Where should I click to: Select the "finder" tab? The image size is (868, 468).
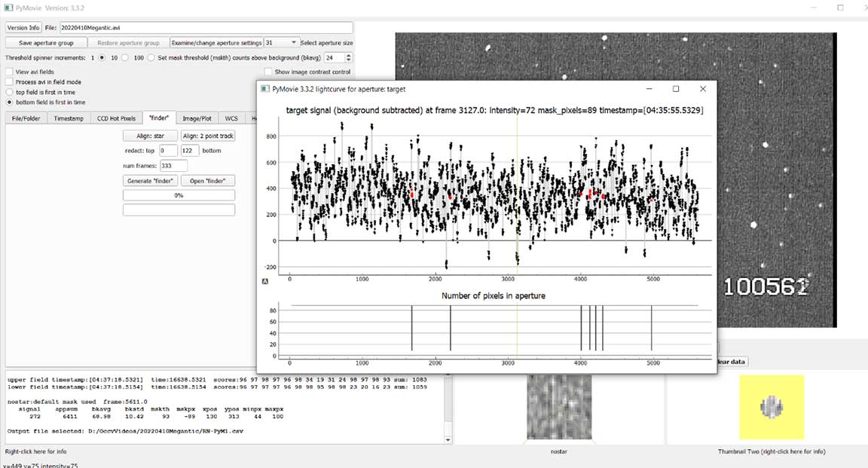point(159,118)
